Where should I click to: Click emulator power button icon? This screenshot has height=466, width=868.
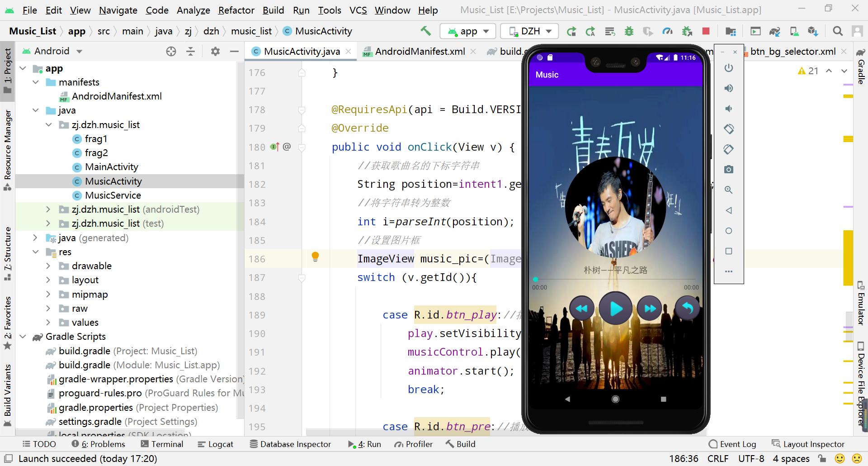click(729, 68)
